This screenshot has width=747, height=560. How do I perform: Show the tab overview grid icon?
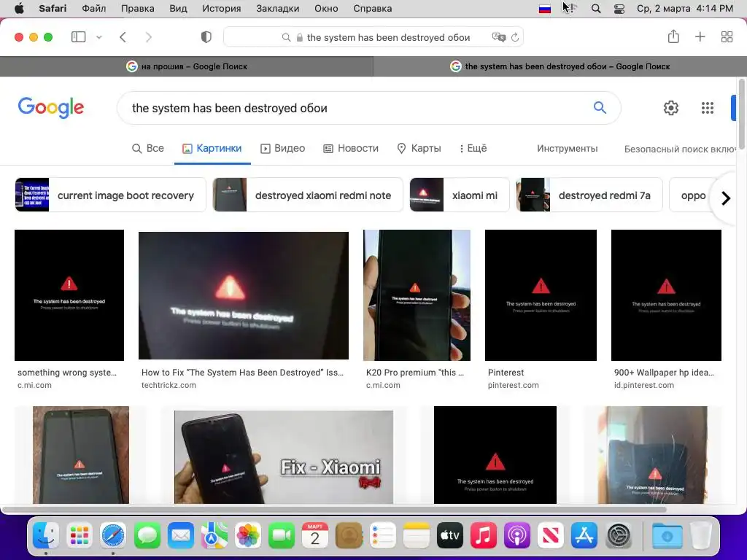(727, 37)
